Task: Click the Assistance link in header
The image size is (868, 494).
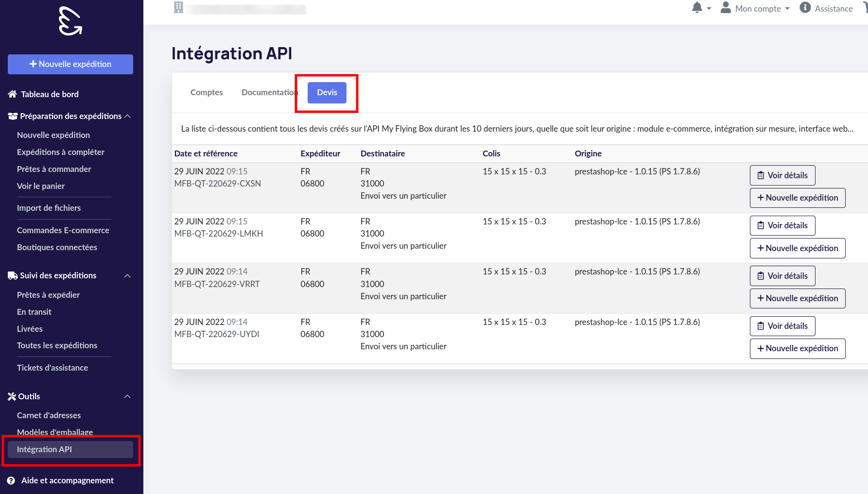Action: pos(833,9)
